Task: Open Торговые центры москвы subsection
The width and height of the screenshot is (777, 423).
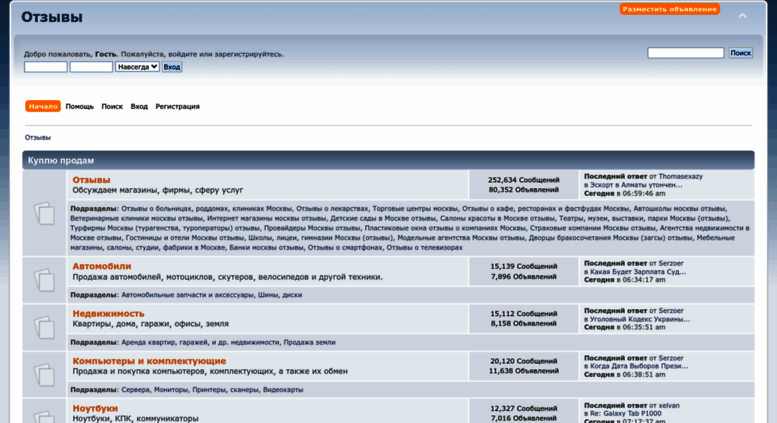Action: [x=415, y=209]
